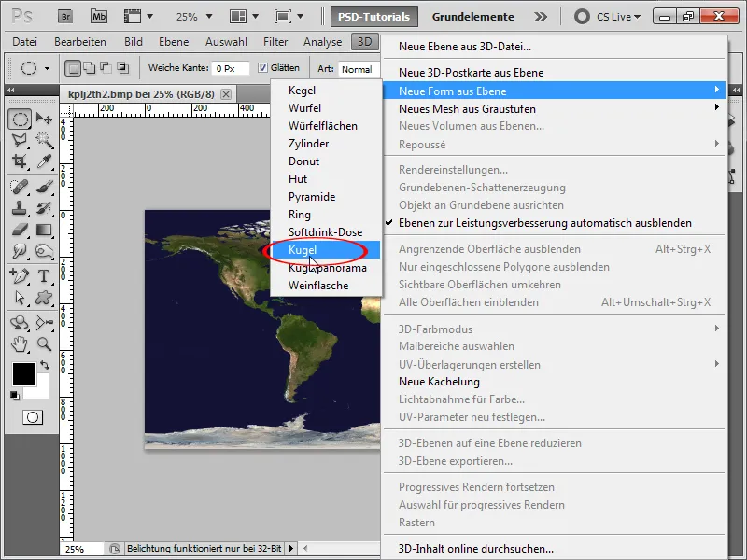Click the black foreground color swatch

coord(24,374)
